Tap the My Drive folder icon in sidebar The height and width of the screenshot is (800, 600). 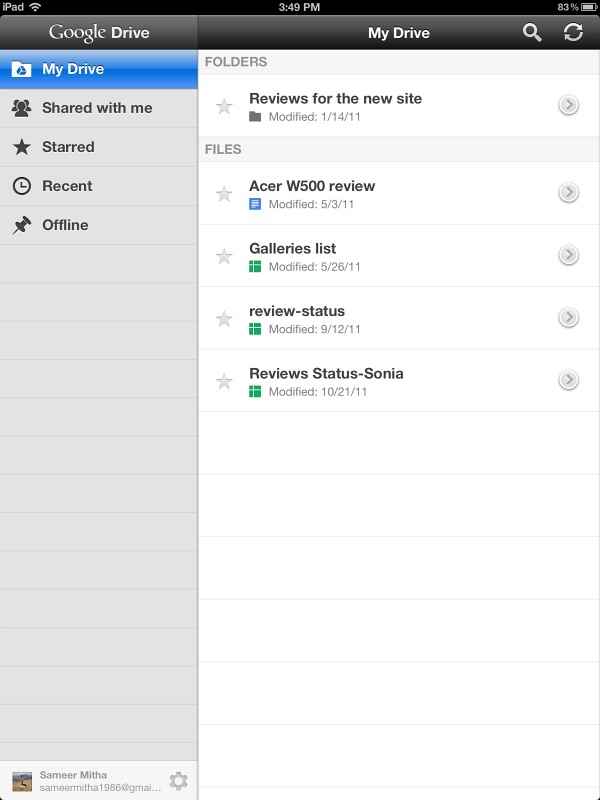21,69
